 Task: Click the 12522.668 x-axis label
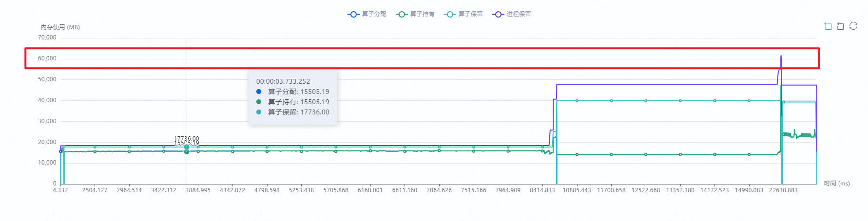coord(646,190)
